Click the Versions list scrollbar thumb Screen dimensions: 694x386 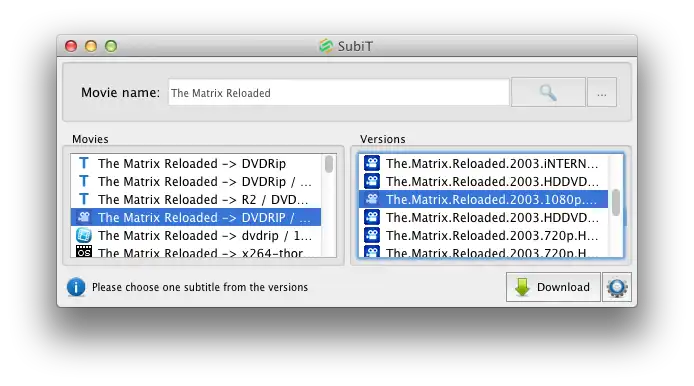[x=616, y=202]
